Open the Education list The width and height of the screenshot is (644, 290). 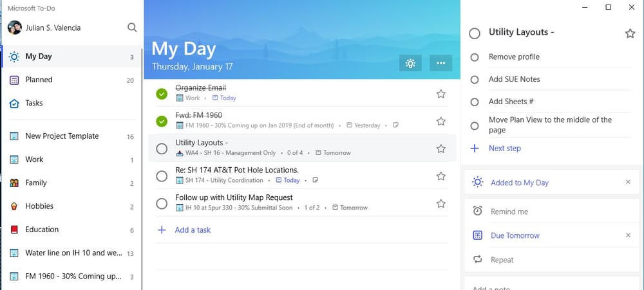point(71,230)
